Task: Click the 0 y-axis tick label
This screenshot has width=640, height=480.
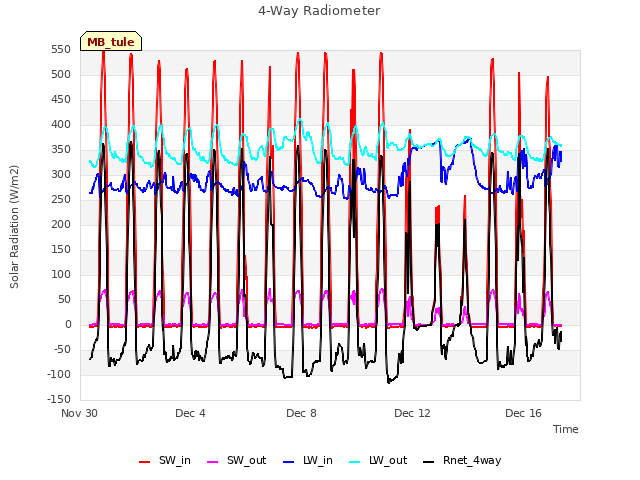Action: (x=68, y=324)
